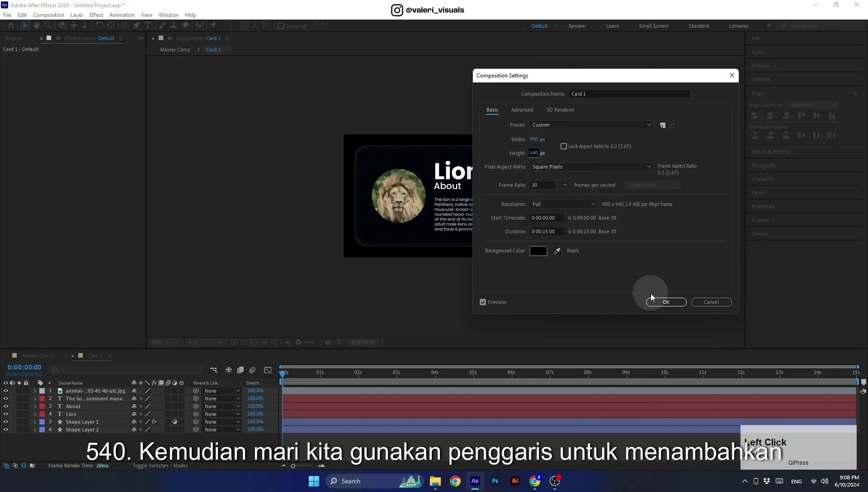Expand the Lion layer properties

[35, 414]
